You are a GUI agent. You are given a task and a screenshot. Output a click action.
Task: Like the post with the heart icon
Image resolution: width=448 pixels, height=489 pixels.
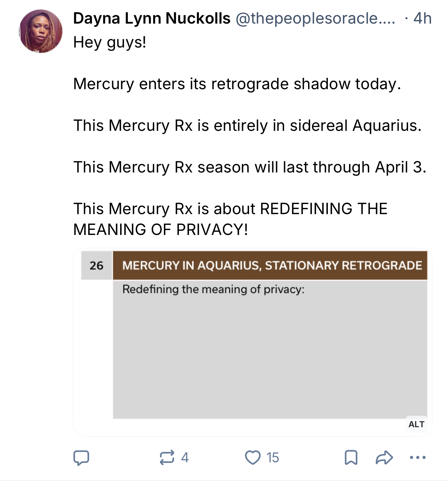pyautogui.click(x=252, y=457)
